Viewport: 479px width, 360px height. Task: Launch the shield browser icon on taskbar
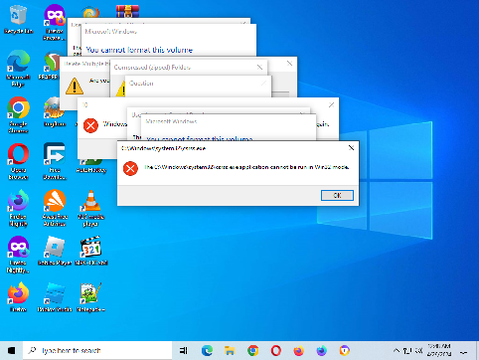point(344,350)
